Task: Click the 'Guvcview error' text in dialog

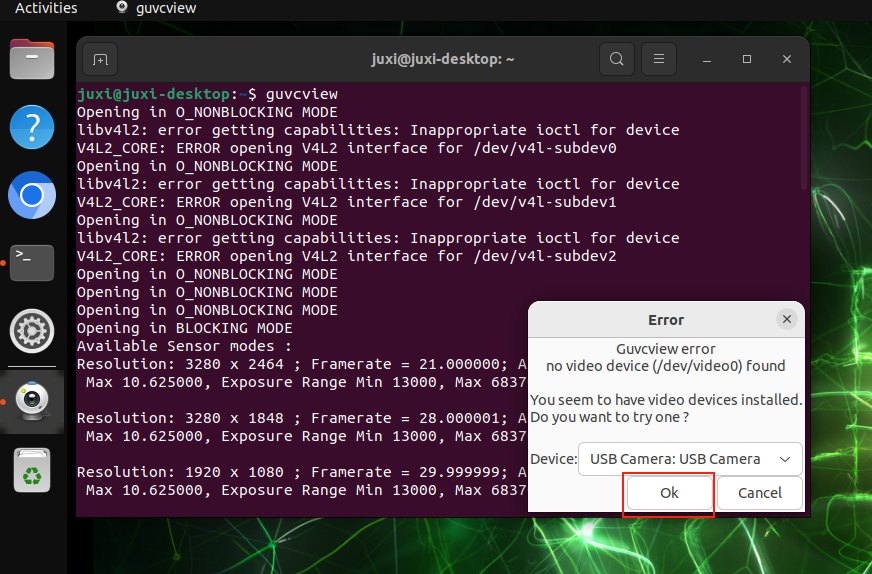Action: coord(666,349)
